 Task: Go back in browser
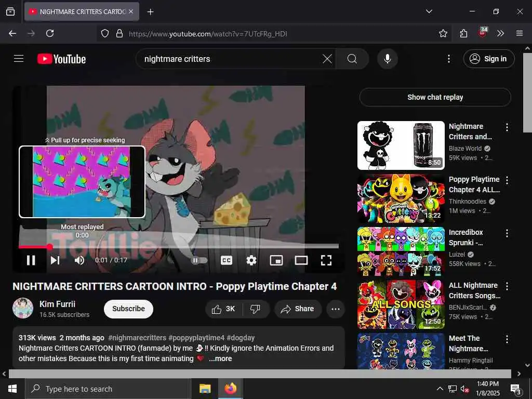click(12, 33)
